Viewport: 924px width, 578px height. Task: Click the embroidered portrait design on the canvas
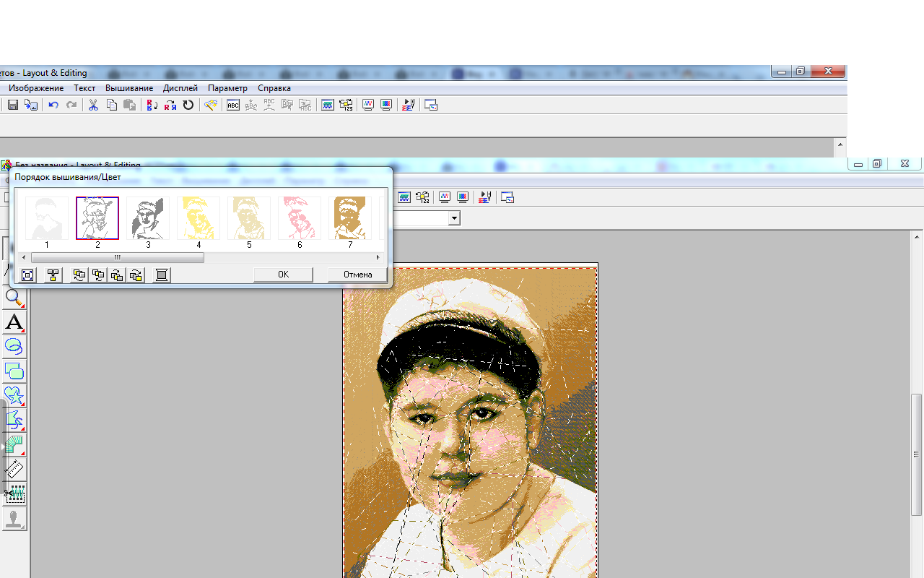[471, 421]
